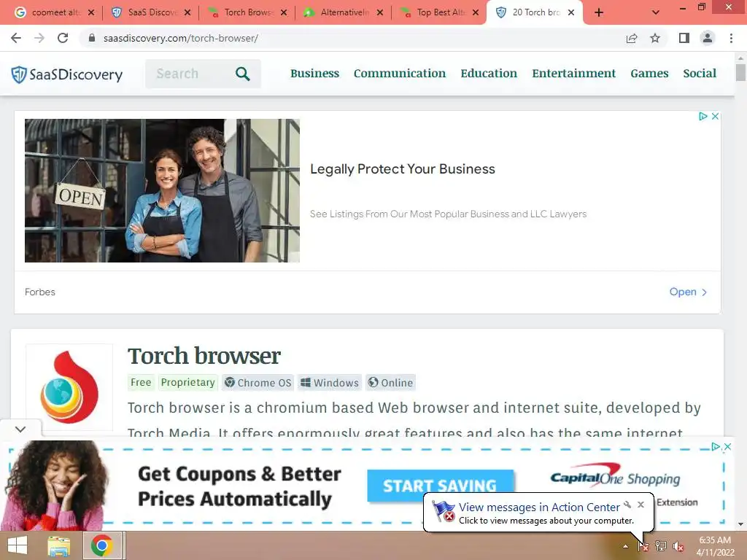Open the Education category
The width and height of the screenshot is (747, 560).
pos(488,74)
